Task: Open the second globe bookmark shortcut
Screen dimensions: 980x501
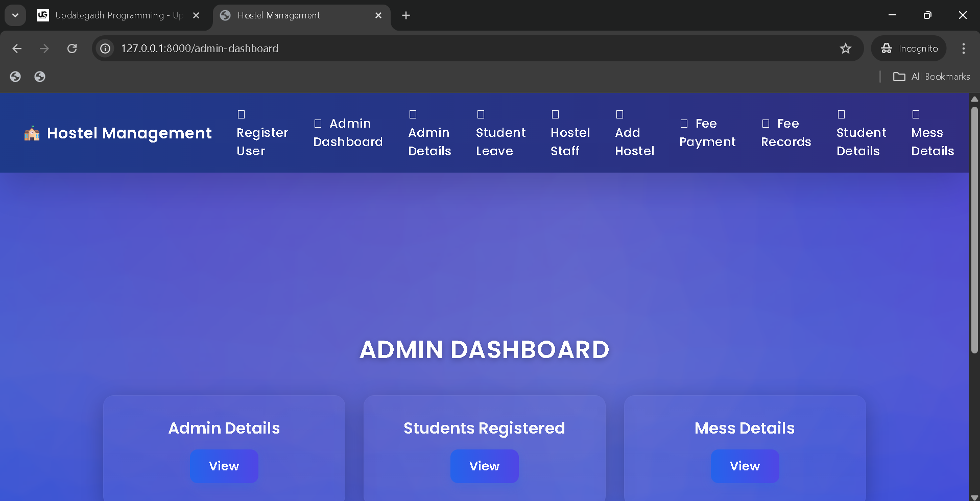Action: 40,77
